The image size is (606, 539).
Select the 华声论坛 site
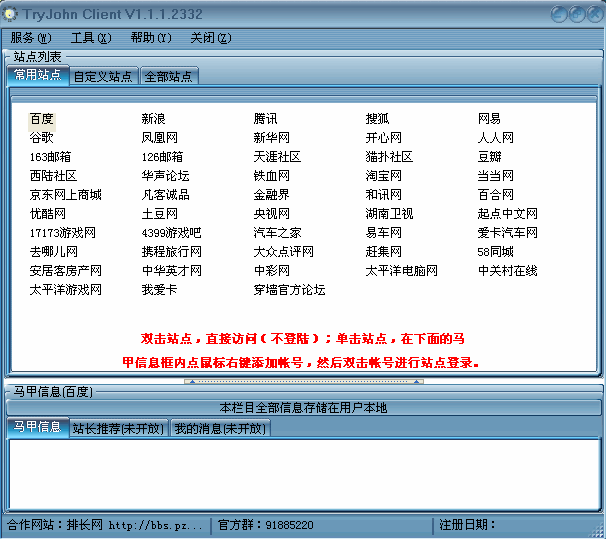pyautogui.click(x=165, y=176)
